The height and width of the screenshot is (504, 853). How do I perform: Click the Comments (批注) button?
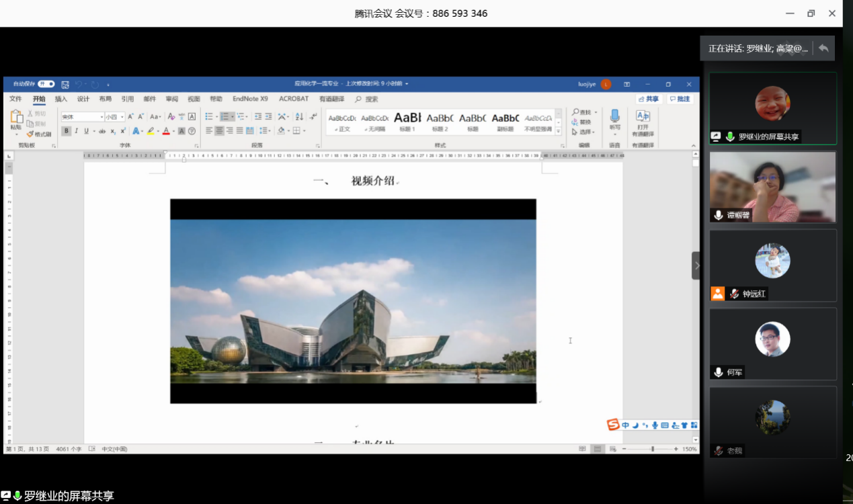tap(680, 99)
